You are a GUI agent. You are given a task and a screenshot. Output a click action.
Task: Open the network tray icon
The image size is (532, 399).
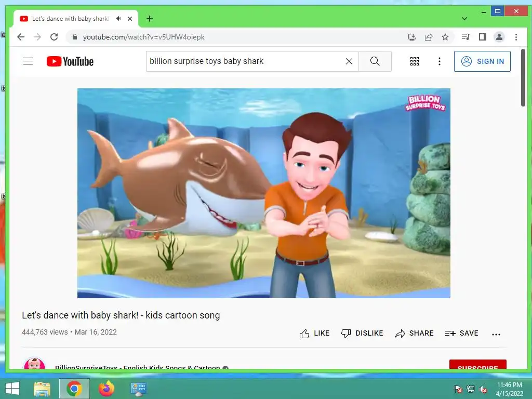(x=471, y=389)
